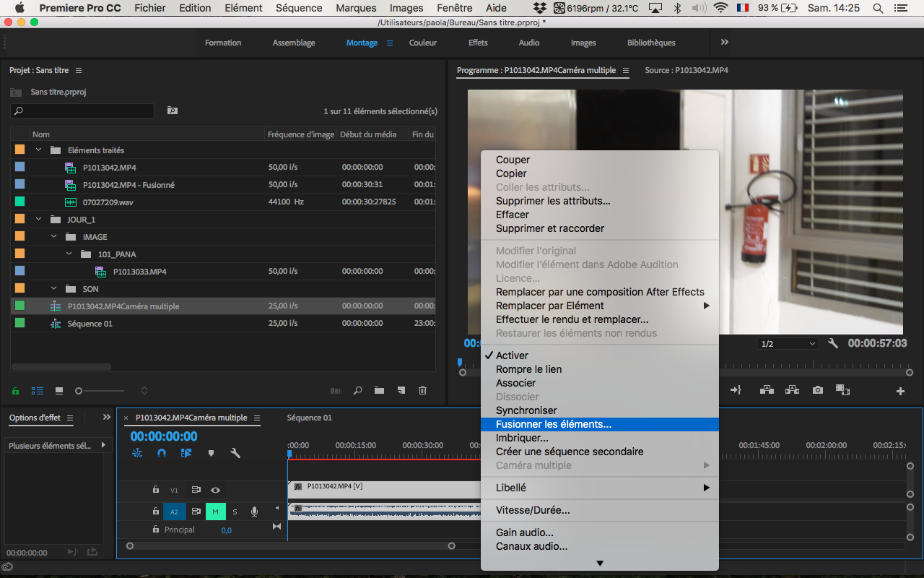This screenshot has height=578, width=924.
Task: Toggle the Principal track lock
Action: pyautogui.click(x=155, y=530)
